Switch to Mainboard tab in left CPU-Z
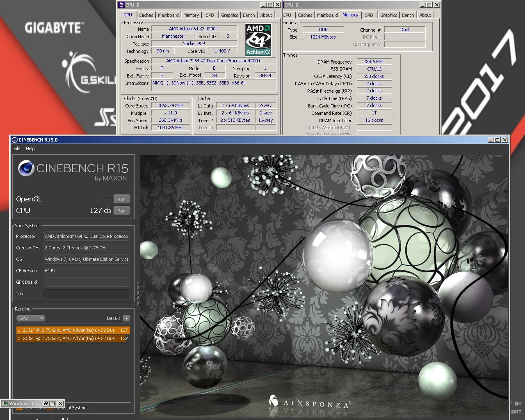 (x=168, y=15)
